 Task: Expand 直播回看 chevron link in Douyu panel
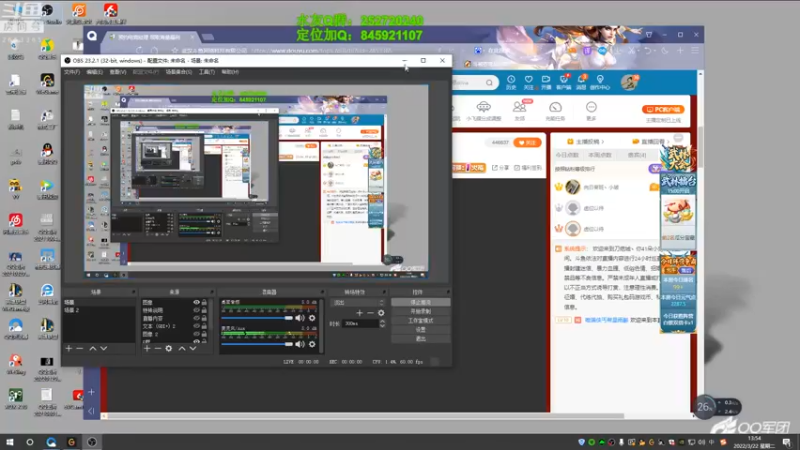(651, 141)
